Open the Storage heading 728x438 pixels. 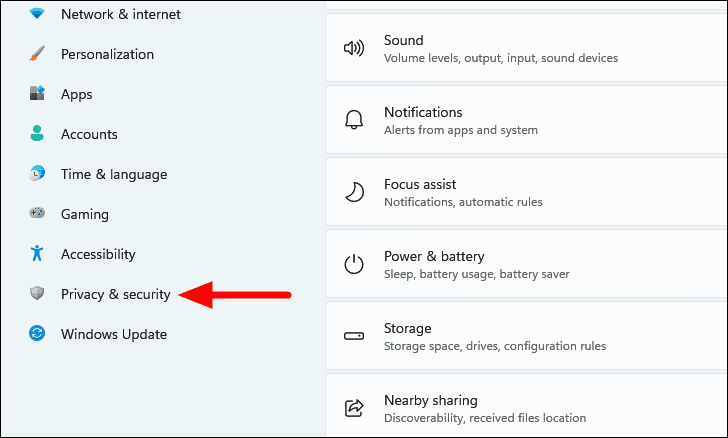[x=408, y=328]
